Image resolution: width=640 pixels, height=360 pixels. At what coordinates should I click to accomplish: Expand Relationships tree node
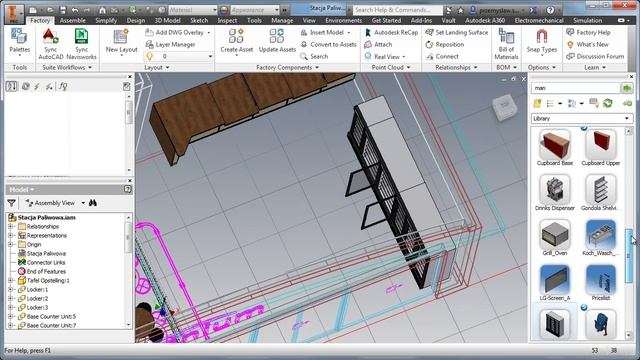pos(11,227)
